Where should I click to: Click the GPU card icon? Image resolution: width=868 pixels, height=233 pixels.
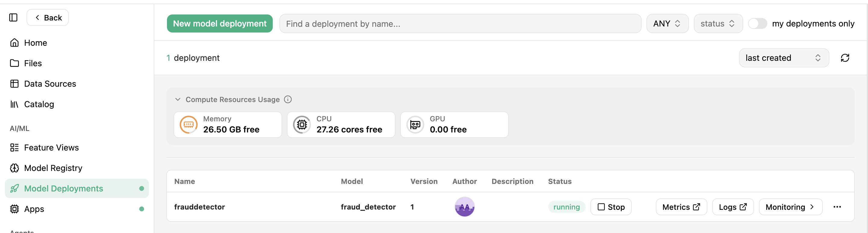coord(415,125)
